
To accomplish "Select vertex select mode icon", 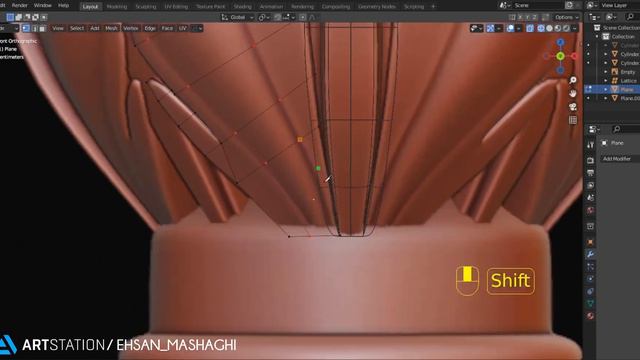I will point(26,28).
